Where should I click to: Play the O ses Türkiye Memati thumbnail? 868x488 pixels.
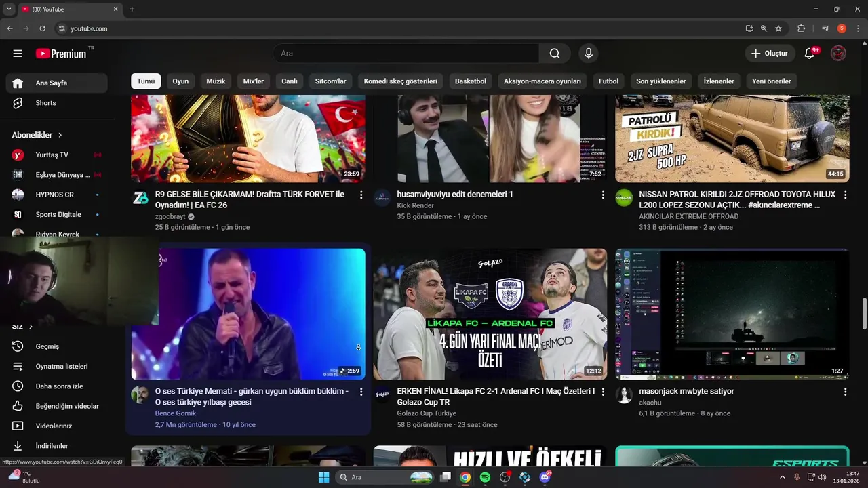(248, 314)
